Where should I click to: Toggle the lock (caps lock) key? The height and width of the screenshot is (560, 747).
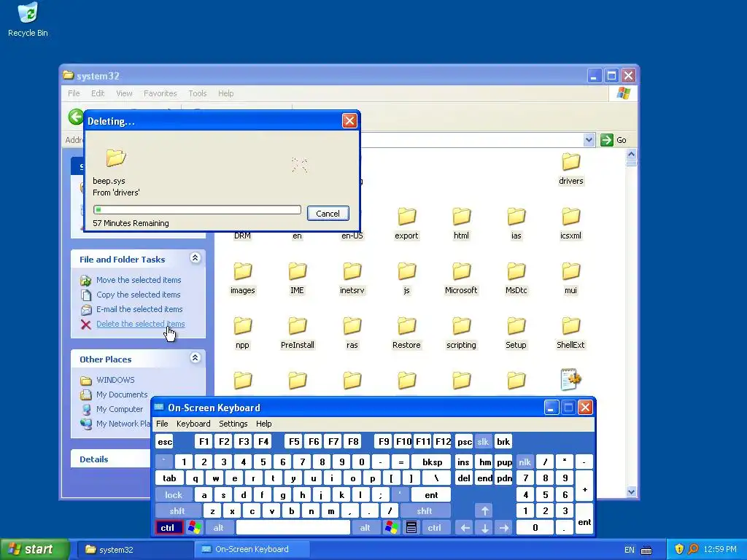click(x=174, y=495)
